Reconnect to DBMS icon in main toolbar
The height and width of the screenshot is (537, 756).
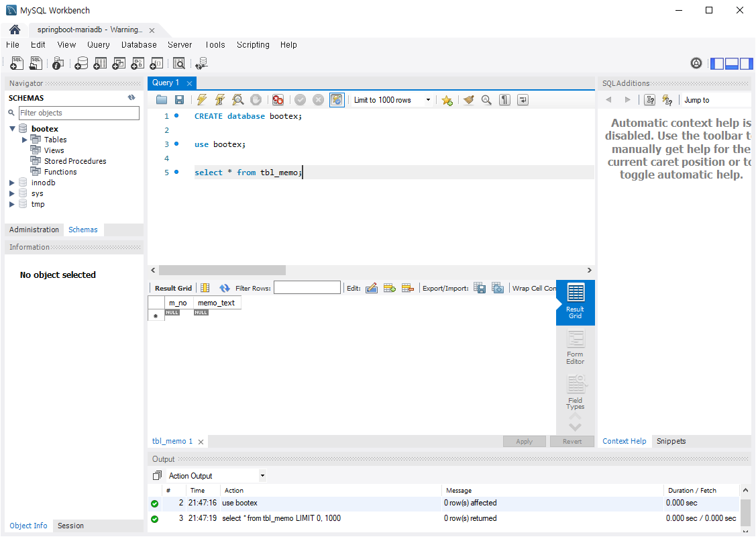[x=201, y=63]
